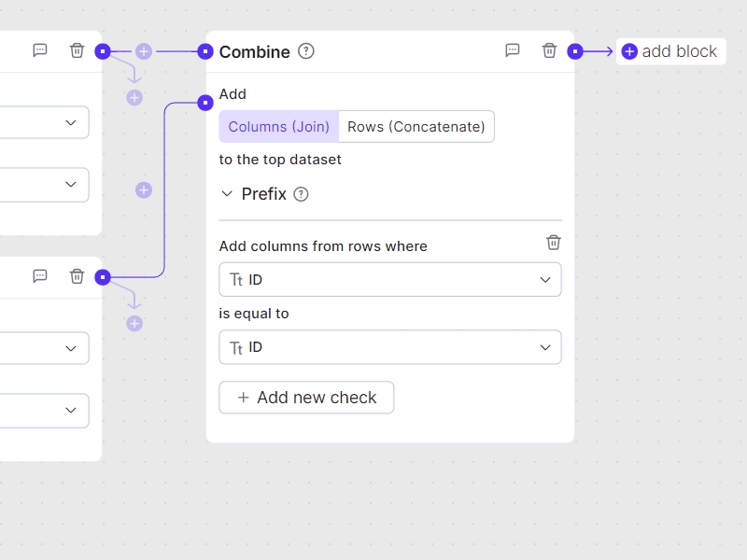Click the Add new check button
This screenshot has width=747, height=560.
306,398
